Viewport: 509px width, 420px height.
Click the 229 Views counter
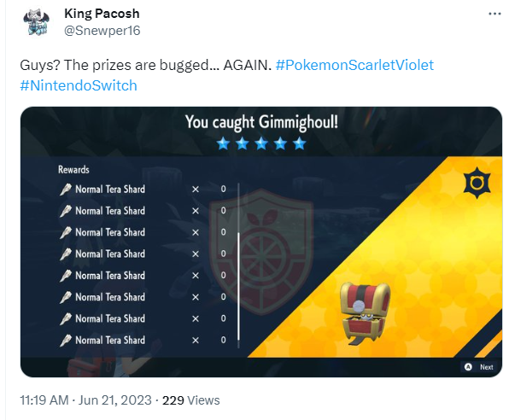coord(191,400)
